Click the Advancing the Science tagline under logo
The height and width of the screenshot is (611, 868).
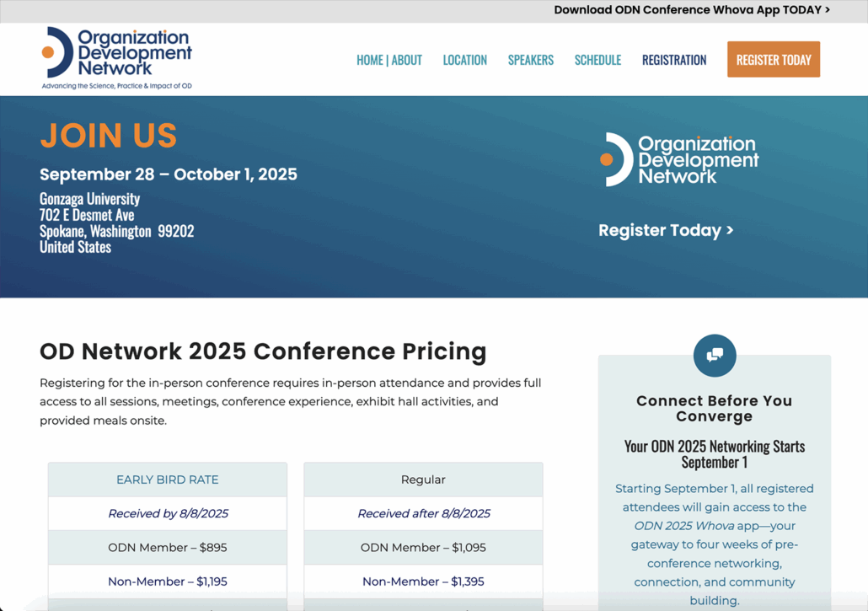pyautogui.click(x=117, y=86)
